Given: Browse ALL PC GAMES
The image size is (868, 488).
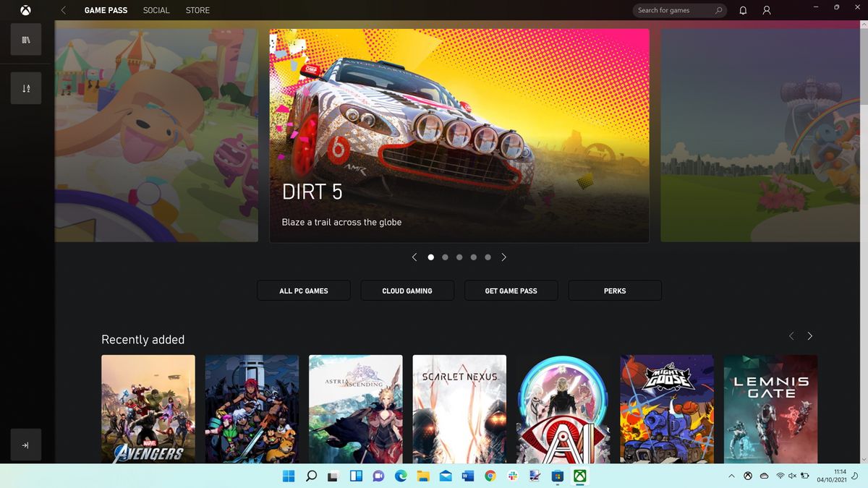Looking at the screenshot, I should coord(303,290).
